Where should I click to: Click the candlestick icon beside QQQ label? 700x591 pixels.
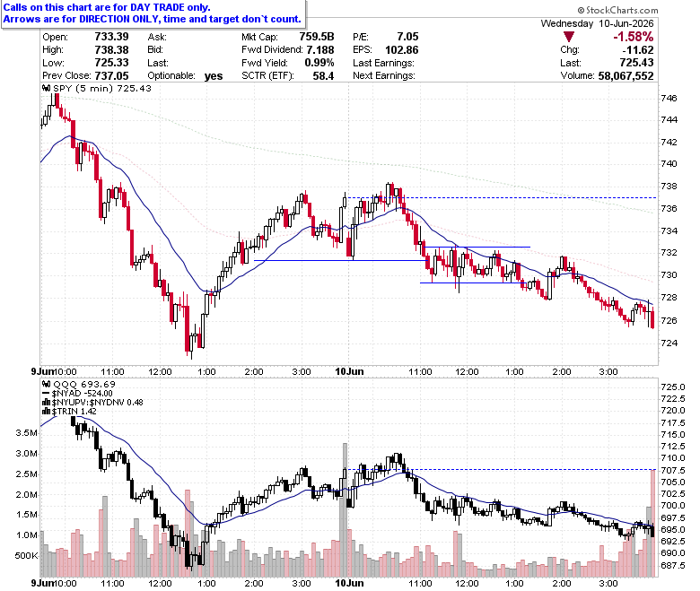coord(47,384)
